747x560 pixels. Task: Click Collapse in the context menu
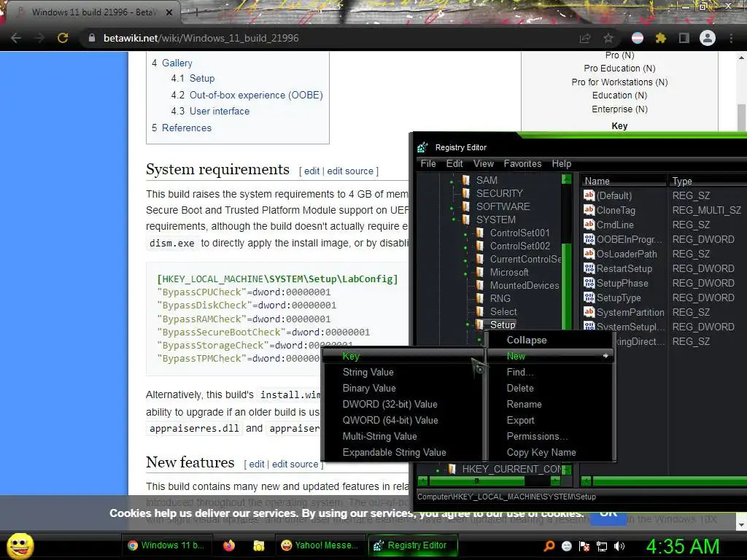550,340
